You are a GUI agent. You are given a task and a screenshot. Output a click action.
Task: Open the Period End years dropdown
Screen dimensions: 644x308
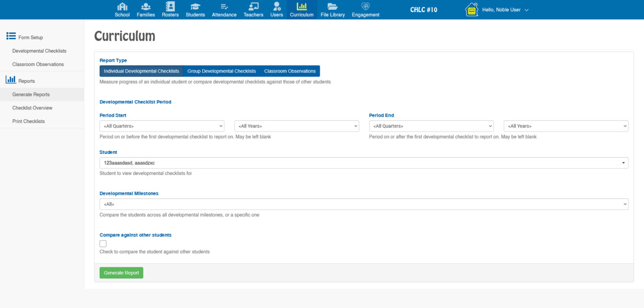pyautogui.click(x=566, y=126)
